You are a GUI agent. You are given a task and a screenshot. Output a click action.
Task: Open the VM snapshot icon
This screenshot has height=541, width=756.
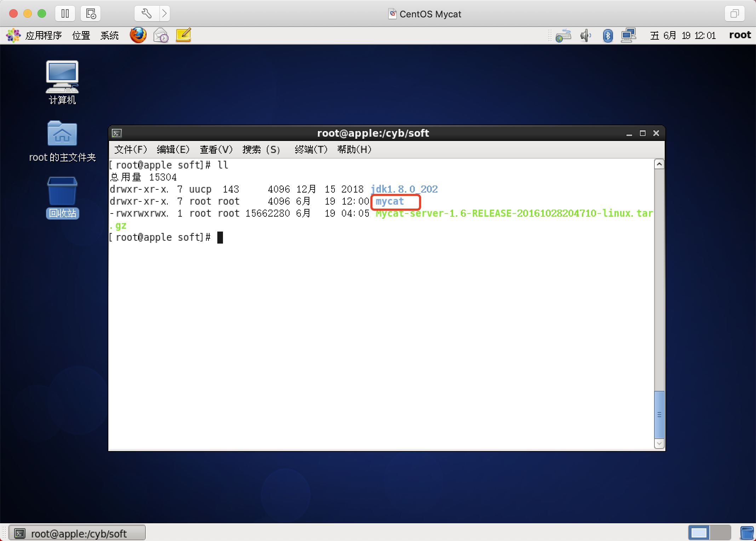tap(91, 14)
